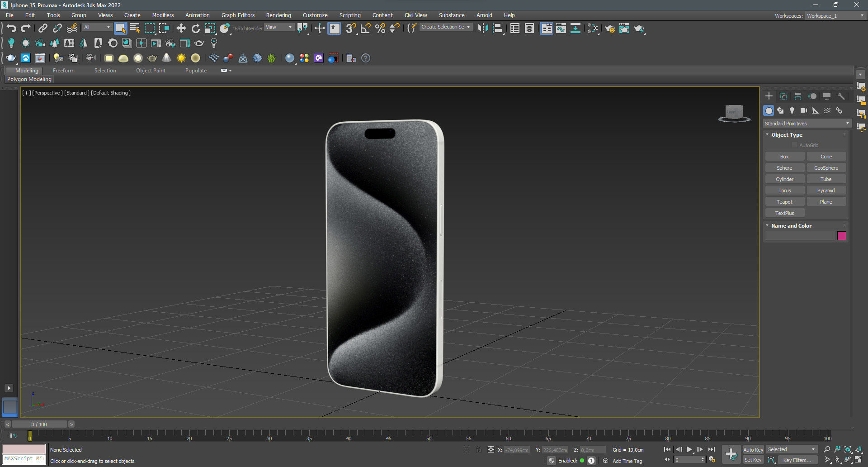Open the Rendered Frame Window
Image resolution: width=868 pixels, height=467 pixels.
coord(624,28)
